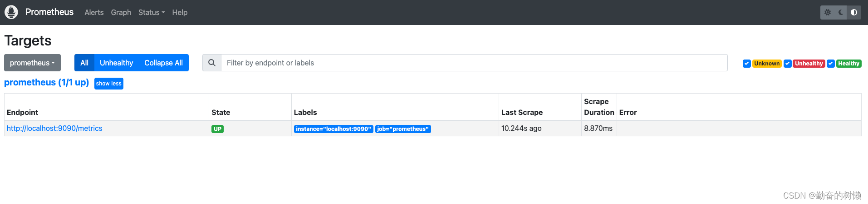
Task: Click the 8.870ms scrape duration value
Action: (598, 128)
